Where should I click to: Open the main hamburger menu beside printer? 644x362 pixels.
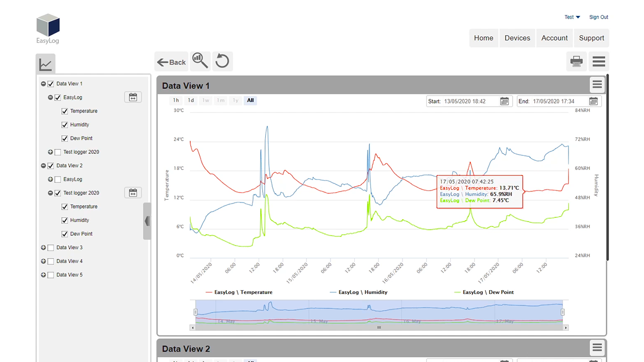tap(599, 61)
